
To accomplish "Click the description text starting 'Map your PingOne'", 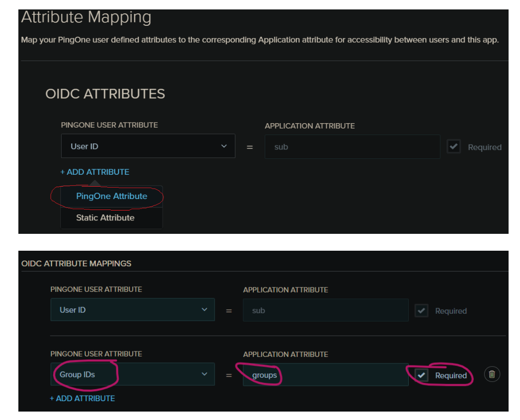I will tap(260, 40).
